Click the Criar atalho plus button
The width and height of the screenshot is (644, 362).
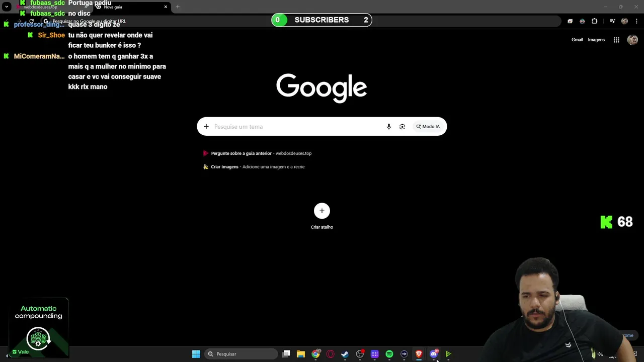[322, 211]
